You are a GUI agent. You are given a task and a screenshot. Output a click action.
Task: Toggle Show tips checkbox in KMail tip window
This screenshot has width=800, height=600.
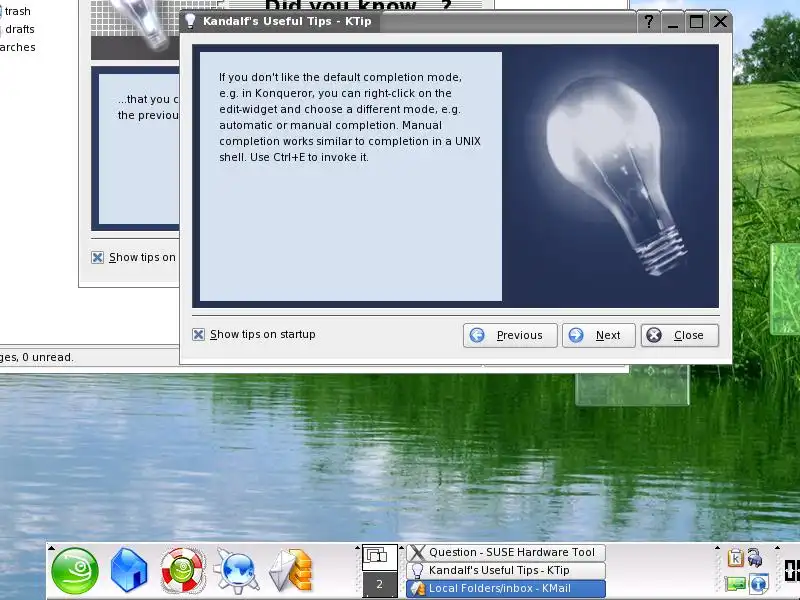pos(97,257)
